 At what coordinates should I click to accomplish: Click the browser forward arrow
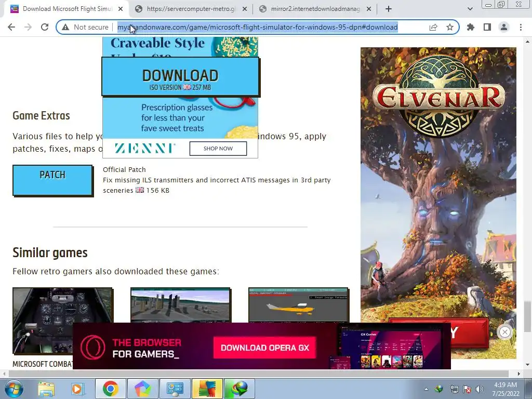point(28,27)
